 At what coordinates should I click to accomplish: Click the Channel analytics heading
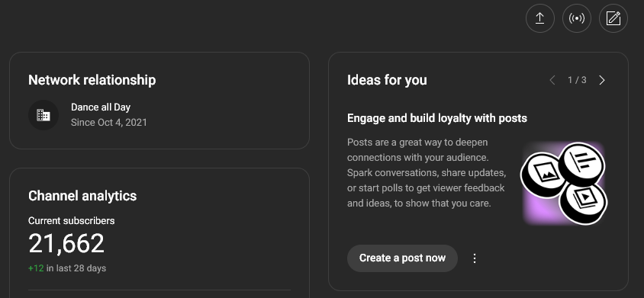[x=82, y=196]
